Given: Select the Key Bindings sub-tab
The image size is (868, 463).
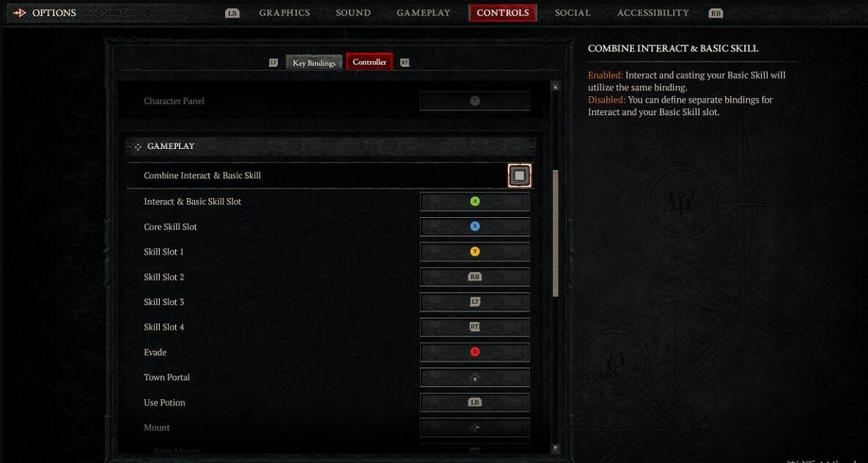Looking at the screenshot, I should (314, 62).
